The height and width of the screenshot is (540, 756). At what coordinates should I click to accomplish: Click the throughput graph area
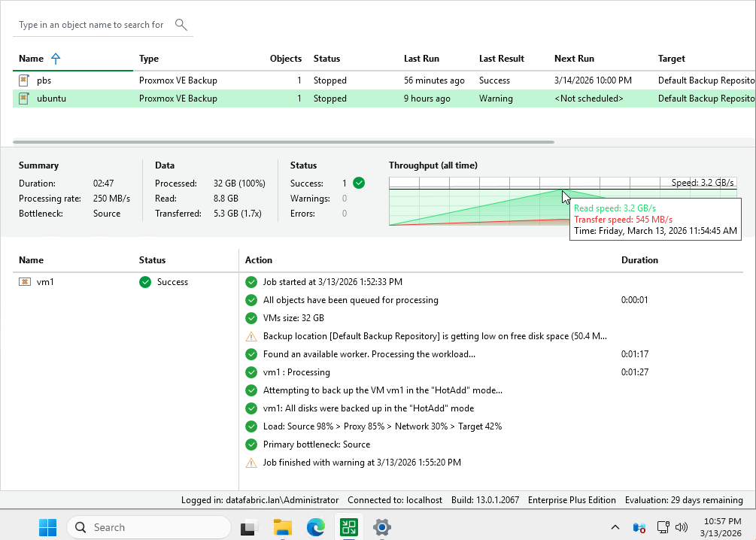tap(563, 201)
